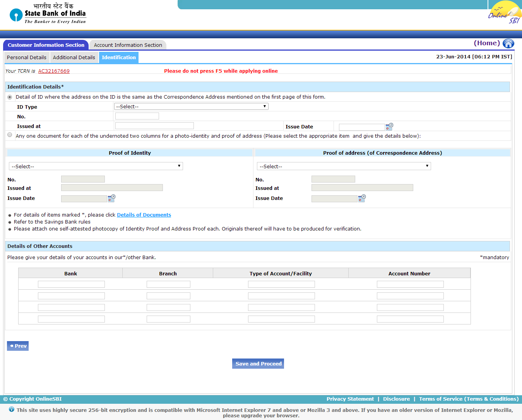
Task: Click the TCRN number AC32167669
Action: click(54, 71)
